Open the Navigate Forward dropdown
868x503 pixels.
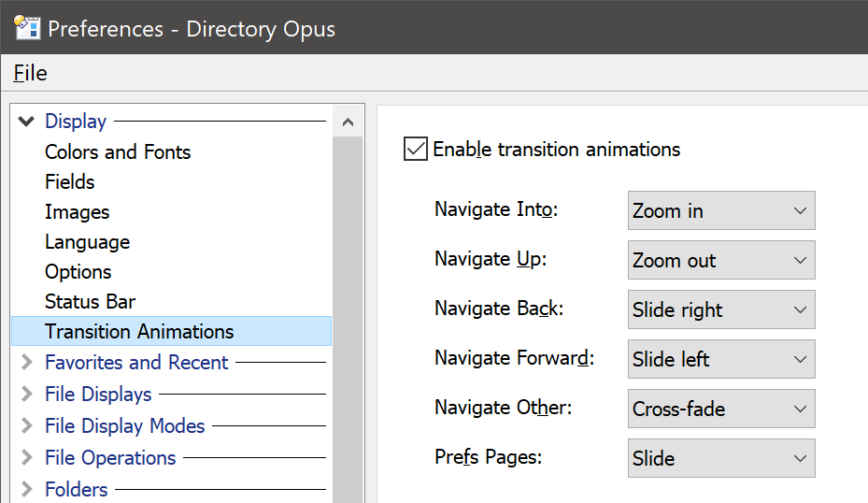coord(721,359)
